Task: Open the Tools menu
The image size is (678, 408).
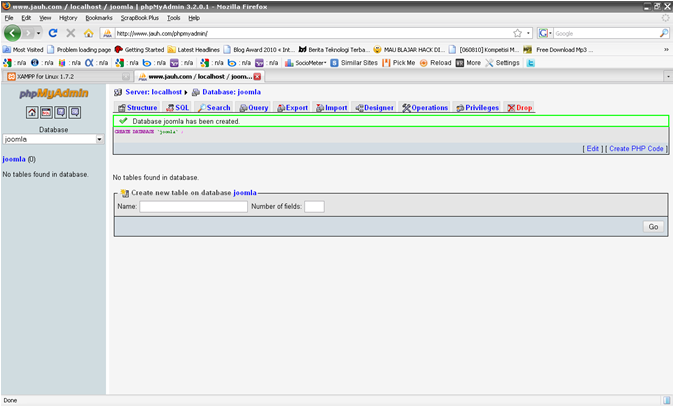Action: click(173, 18)
